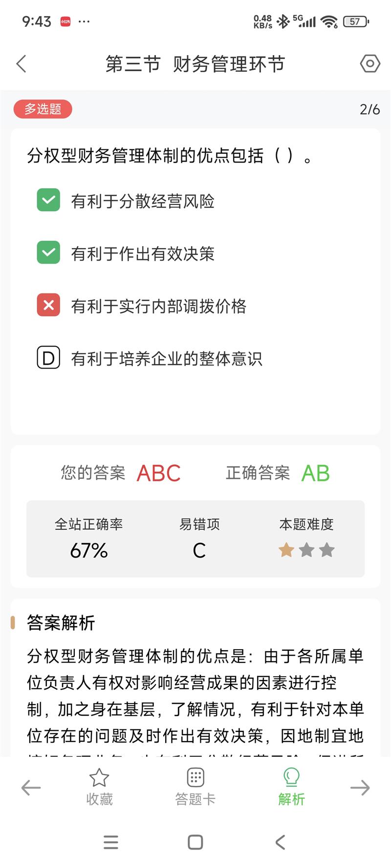Go to next question arrow
The height and width of the screenshot is (868, 391).
[360, 787]
